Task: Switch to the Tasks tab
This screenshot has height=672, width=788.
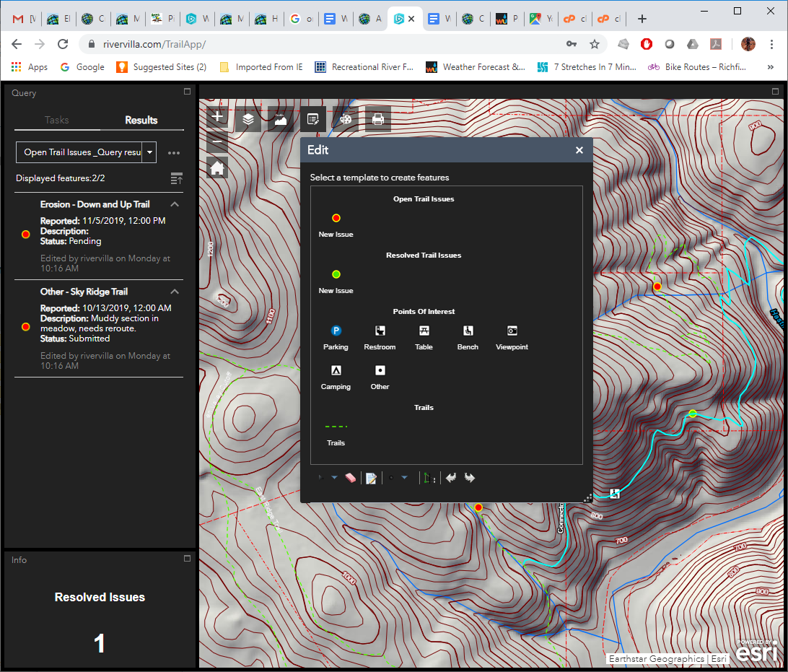Action: [x=57, y=120]
